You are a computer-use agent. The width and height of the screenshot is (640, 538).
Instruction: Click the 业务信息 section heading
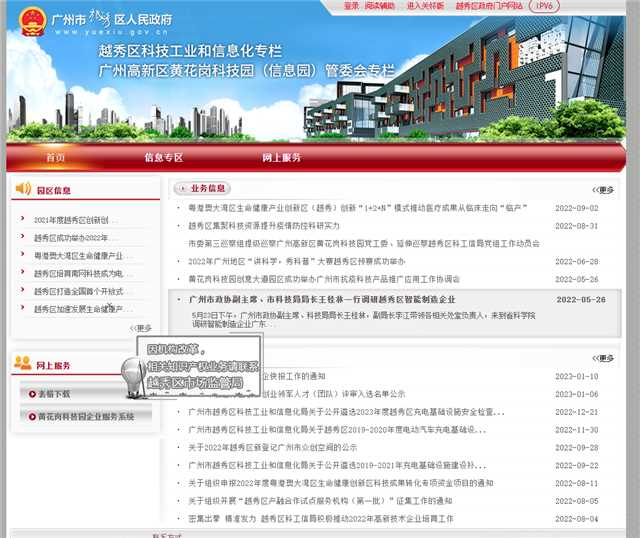coord(209,188)
